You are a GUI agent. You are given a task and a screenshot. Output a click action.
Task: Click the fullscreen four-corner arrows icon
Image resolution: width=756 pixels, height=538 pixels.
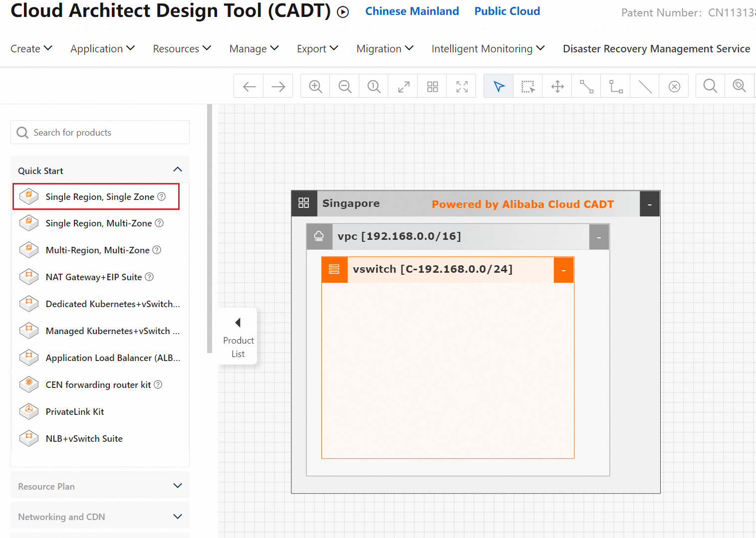tap(462, 86)
